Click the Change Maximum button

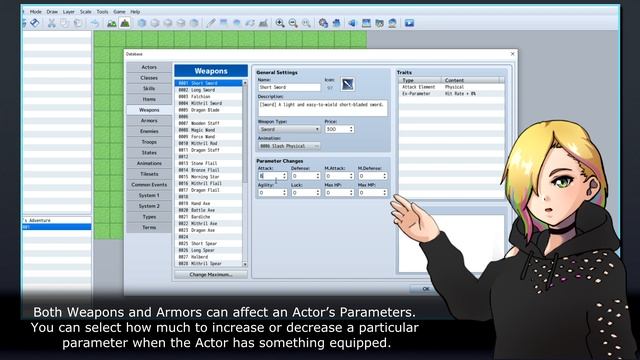coord(211,275)
